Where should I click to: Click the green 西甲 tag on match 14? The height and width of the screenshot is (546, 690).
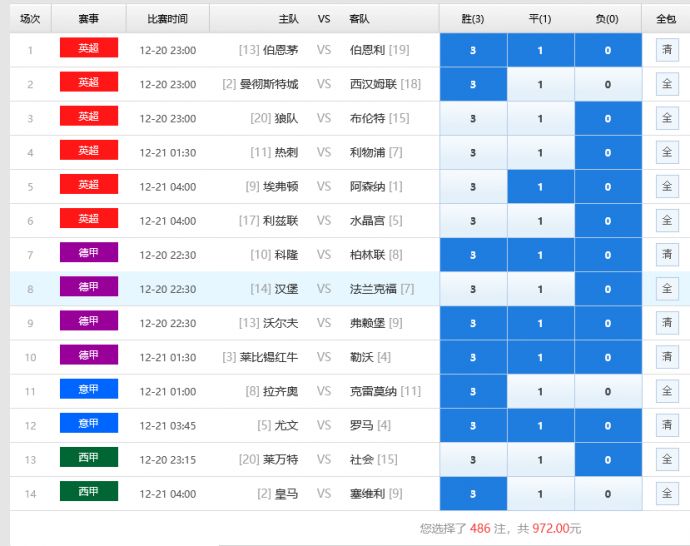[89, 491]
